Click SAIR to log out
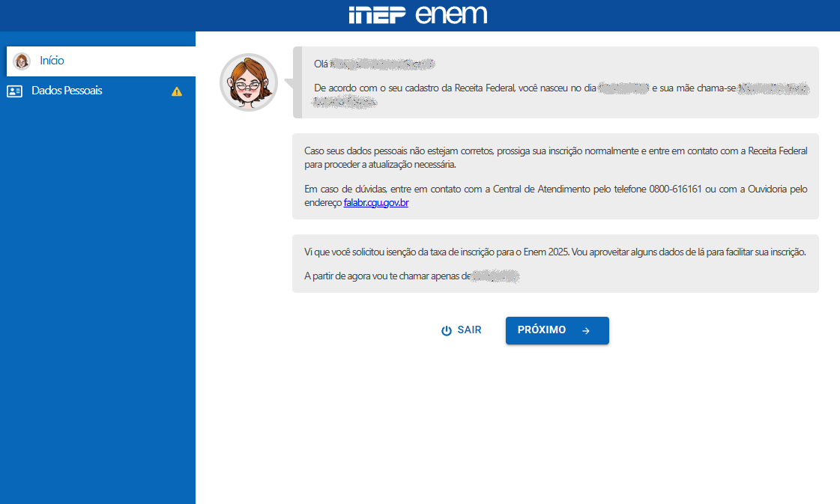The image size is (840, 504). (x=462, y=330)
